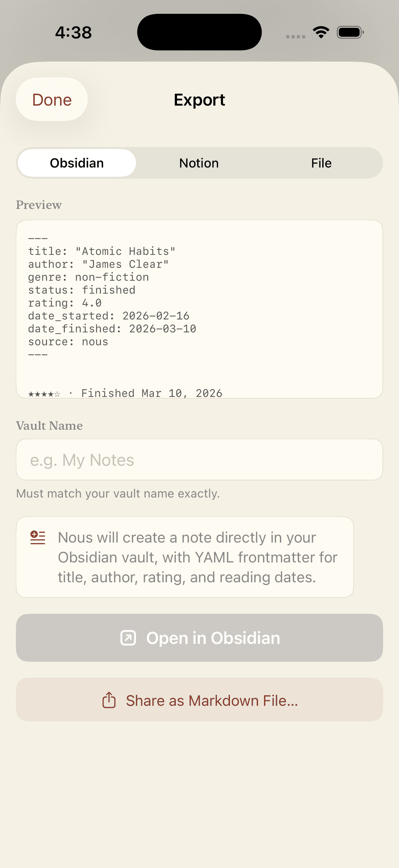Screen dimensions: 399x868
Task: Click the note icon in the info card
Action: [x=38, y=537]
